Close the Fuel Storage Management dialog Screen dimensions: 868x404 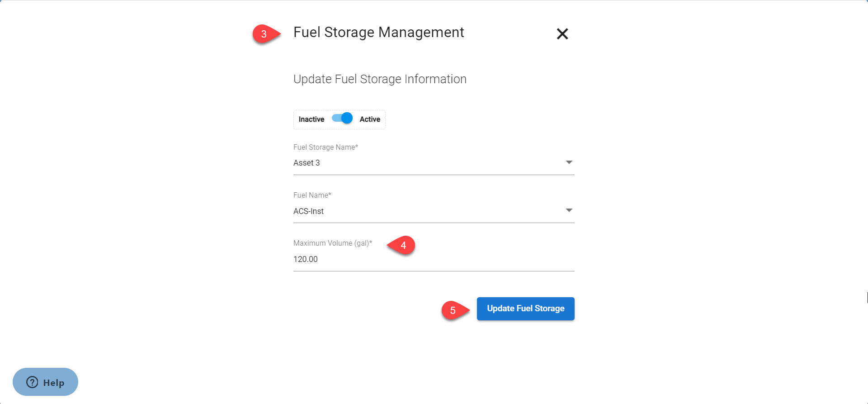pyautogui.click(x=562, y=34)
